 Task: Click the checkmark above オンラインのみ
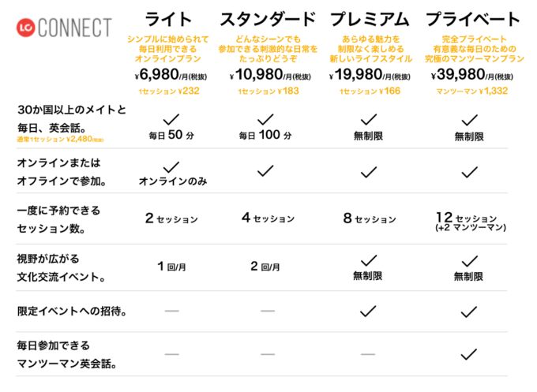click(171, 167)
